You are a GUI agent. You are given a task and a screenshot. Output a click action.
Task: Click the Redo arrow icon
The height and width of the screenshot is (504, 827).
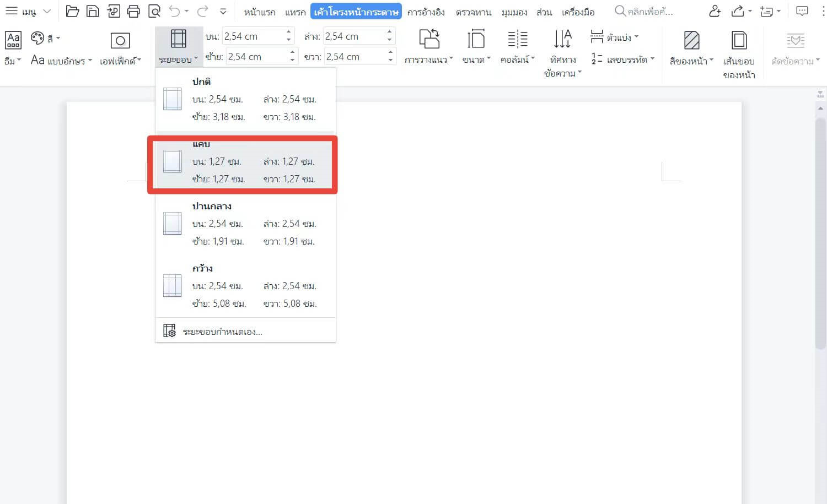click(202, 11)
